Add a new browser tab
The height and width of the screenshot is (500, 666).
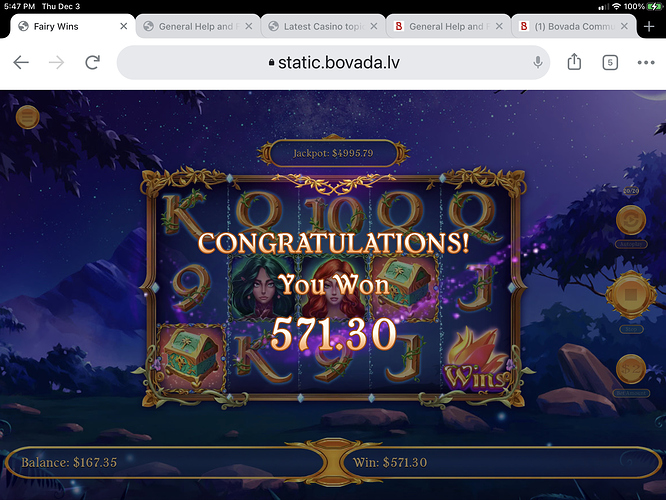(x=649, y=27)
